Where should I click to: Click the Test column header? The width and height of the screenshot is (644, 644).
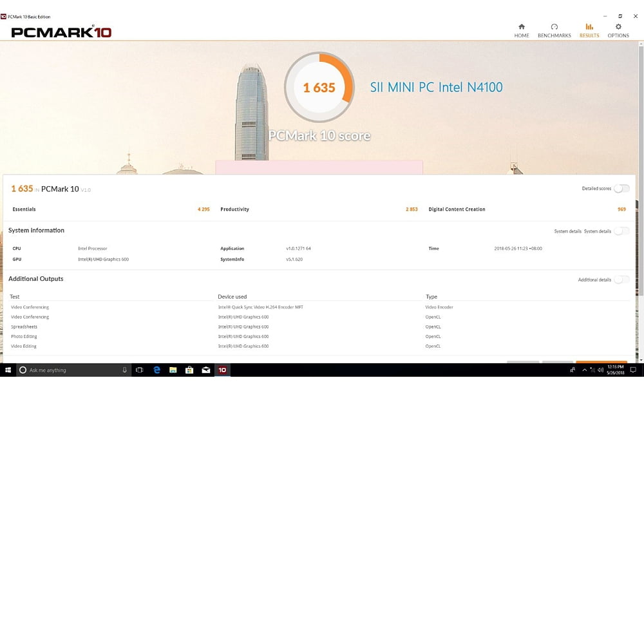click(14, 296)
